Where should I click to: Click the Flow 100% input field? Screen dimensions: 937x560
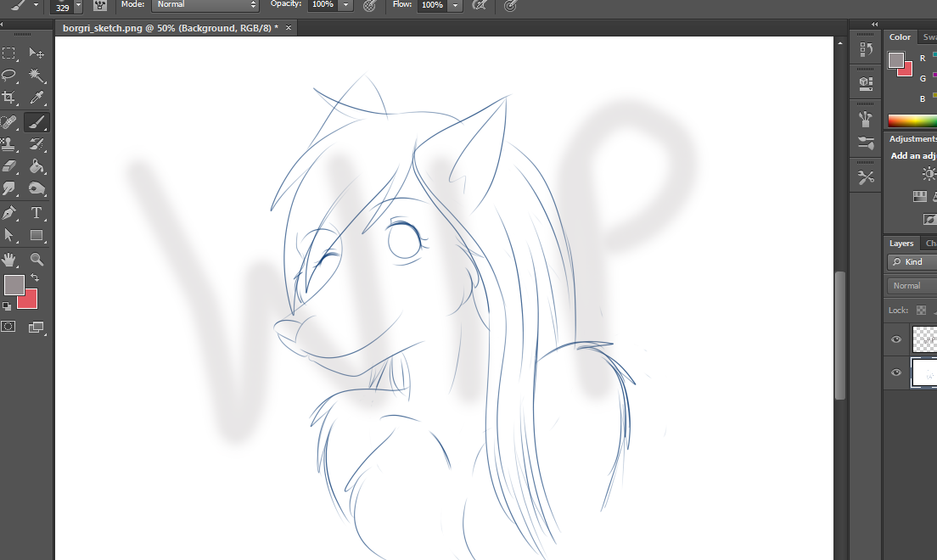point(432,5)
